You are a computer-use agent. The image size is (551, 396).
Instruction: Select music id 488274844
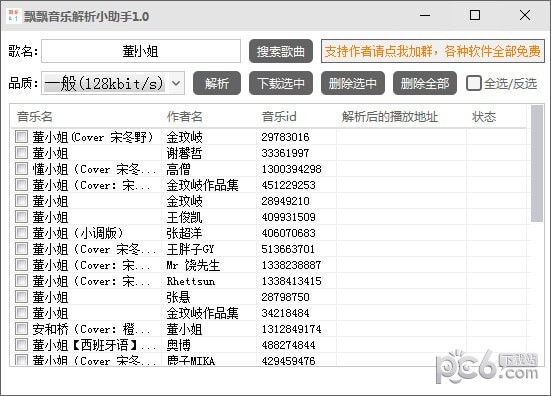tap(288, 345)
